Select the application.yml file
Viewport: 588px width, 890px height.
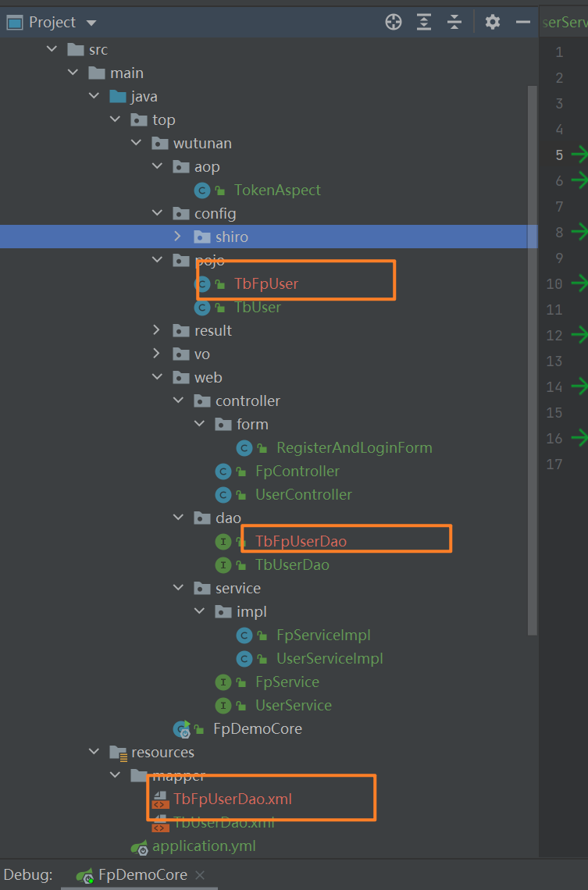tap(203, 845)
